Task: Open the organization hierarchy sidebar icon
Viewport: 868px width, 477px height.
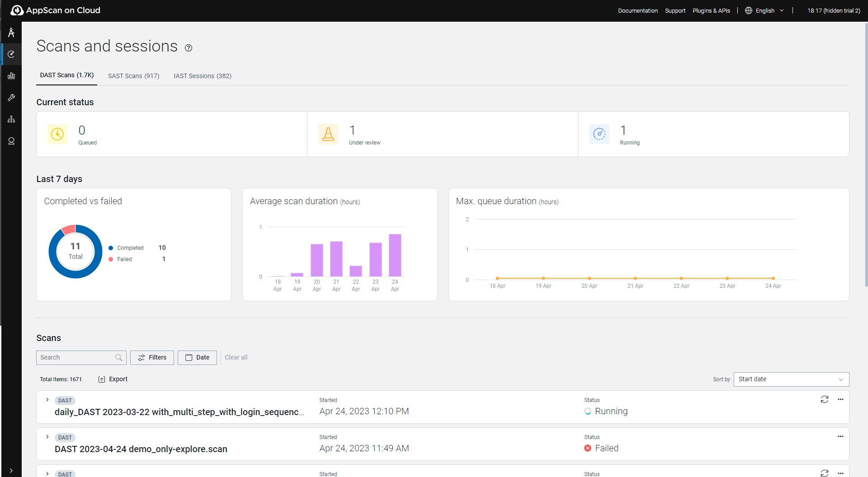Action: (11, 119)
